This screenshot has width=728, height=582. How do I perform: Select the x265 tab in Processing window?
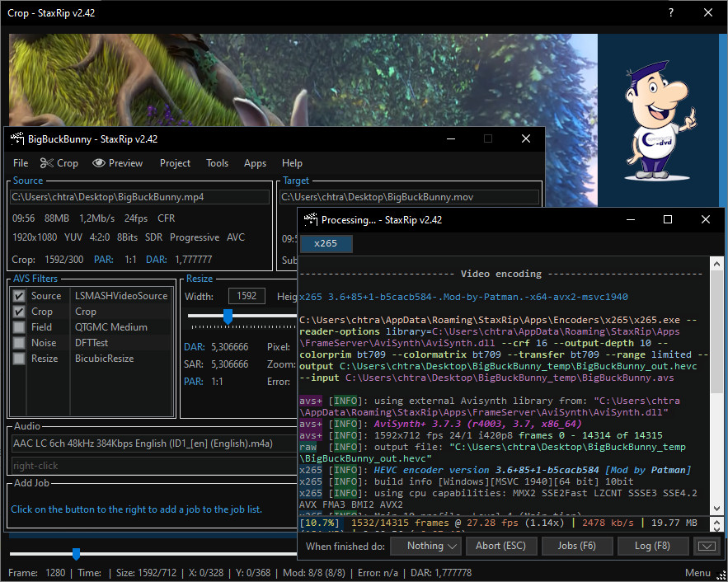pos(326,243)
